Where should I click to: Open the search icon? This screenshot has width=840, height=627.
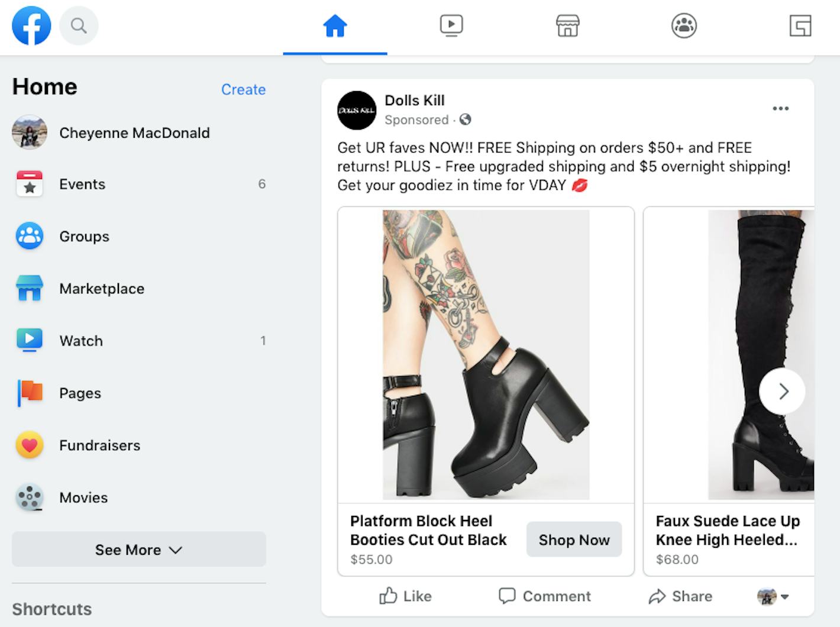(x=79, y=25)
